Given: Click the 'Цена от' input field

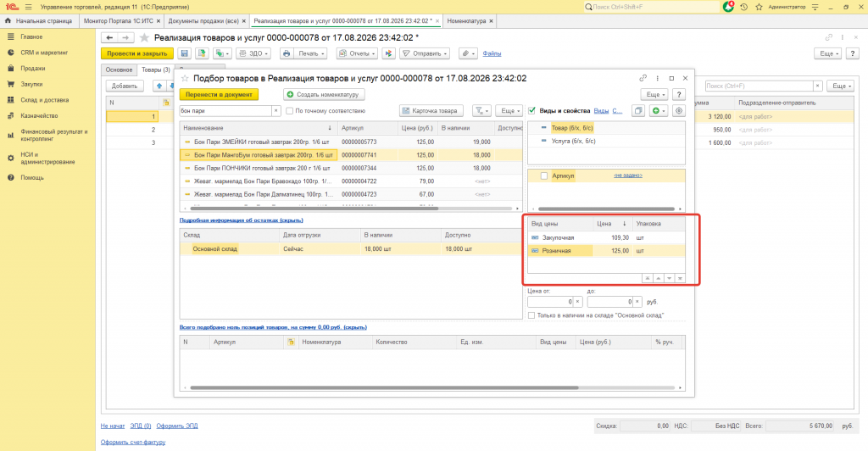Looking at the screenshot, I should tap(549, 302).
